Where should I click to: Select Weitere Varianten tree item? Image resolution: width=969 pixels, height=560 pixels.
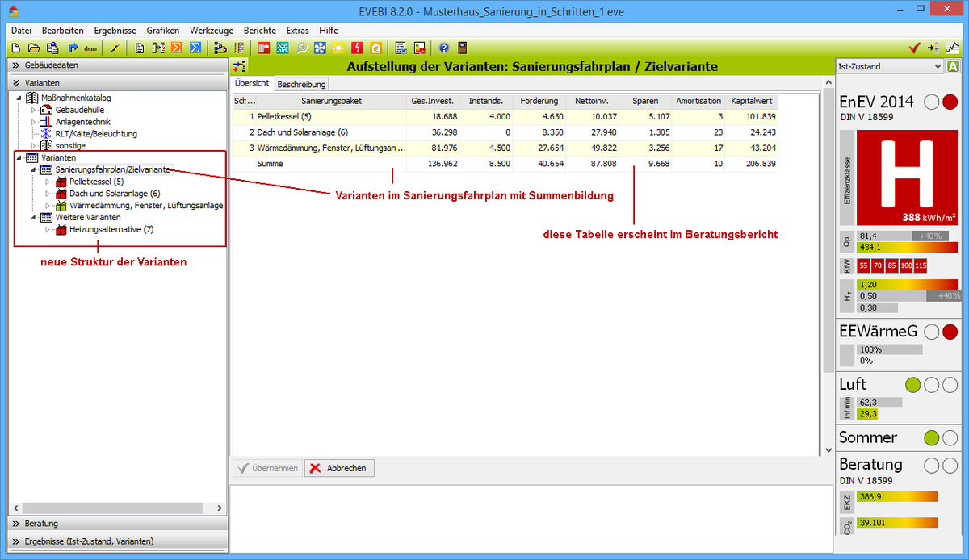coord(88,218)
